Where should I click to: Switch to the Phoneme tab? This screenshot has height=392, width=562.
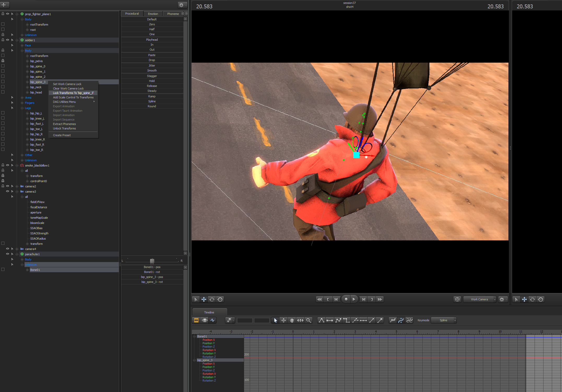tap(173, 14)
